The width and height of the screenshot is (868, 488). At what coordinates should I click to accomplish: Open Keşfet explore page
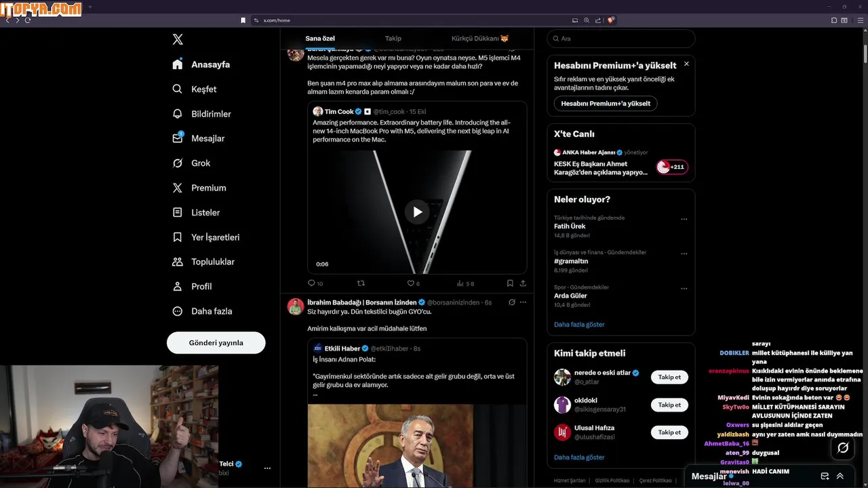point(194,89)
